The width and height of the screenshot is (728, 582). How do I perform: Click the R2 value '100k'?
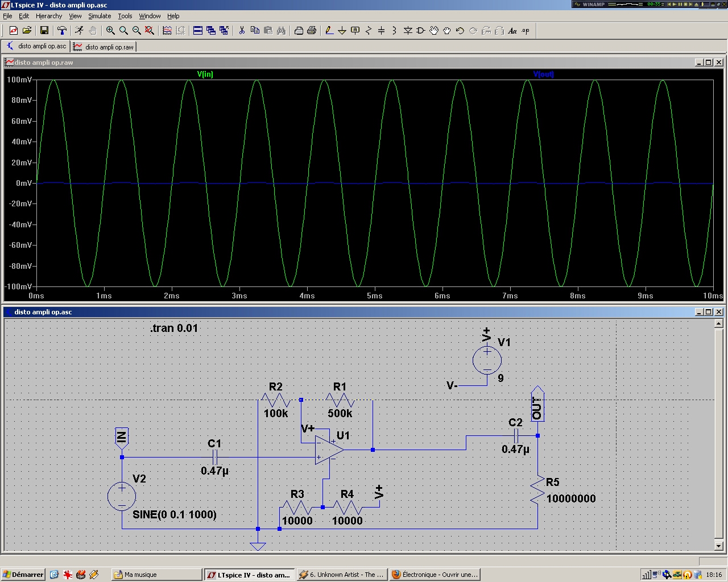276,413
